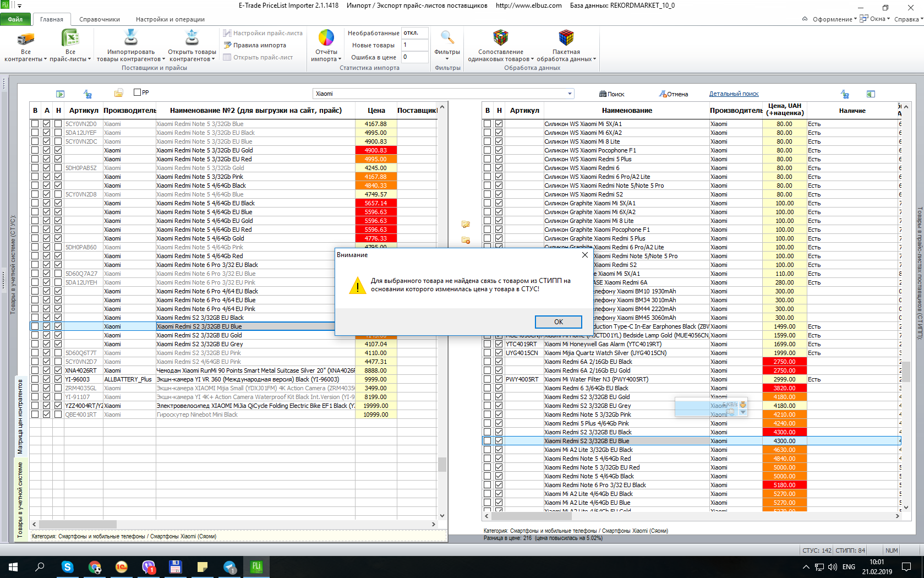Viewport: 924px width, 578px height.
Task: Click Настройки прайс-листа in ribbon
Action: click(263, 33)
